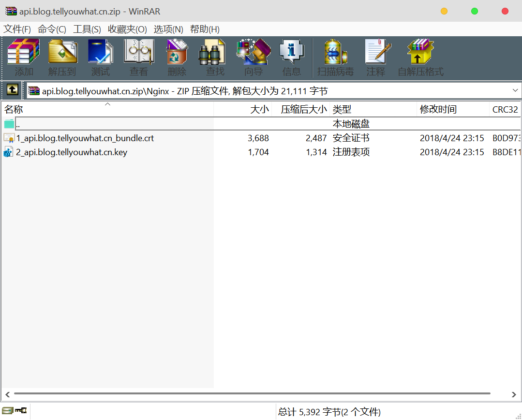Image resolution: width=522 pixels, height=420 pixels.
Task: Select 1_api.blog.tellyouwhat.cn_bundle.crt file
Action: click(x=85, y=138)
